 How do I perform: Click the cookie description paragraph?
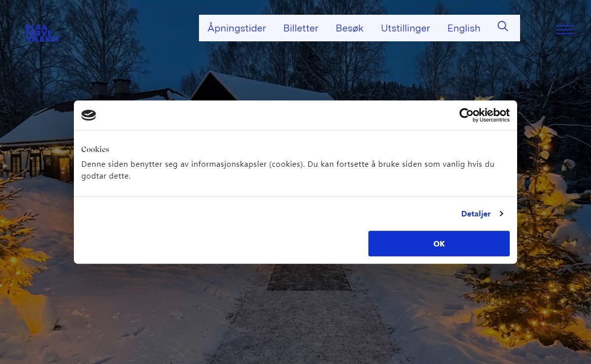click(x=288, y=170)
